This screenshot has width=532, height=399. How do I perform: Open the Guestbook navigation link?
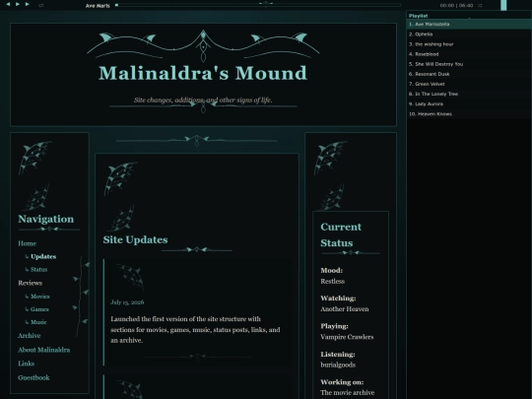point(33,377)
